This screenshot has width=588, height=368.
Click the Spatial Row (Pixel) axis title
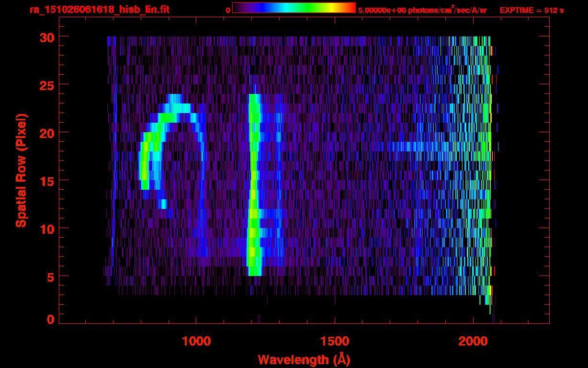click(21, 171)
